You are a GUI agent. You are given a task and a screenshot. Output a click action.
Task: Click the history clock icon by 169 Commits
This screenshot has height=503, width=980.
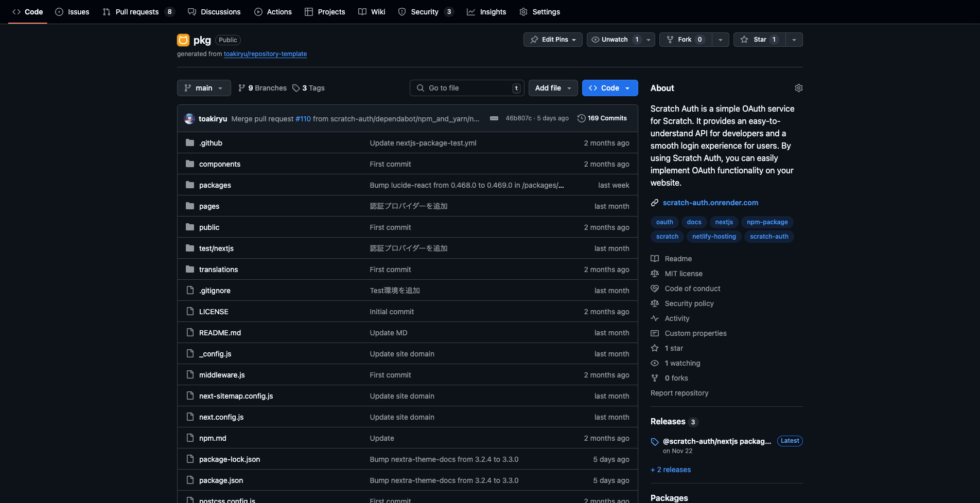582,118
